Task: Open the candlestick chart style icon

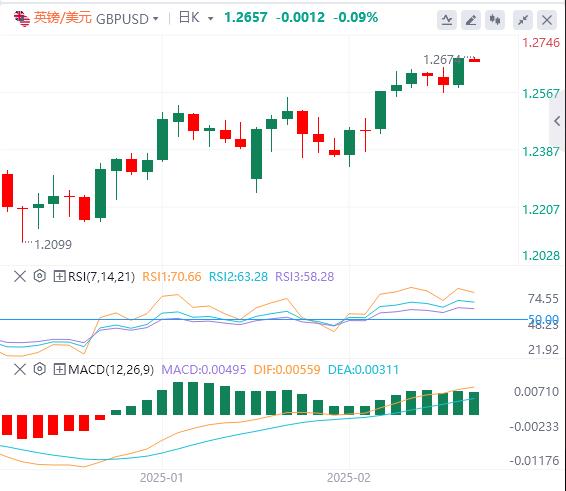Action: coord(495,20)
